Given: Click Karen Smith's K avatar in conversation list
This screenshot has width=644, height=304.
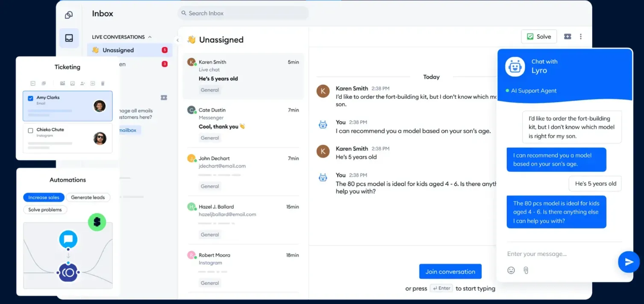Looking at the screenshot, I should point(191,62).
